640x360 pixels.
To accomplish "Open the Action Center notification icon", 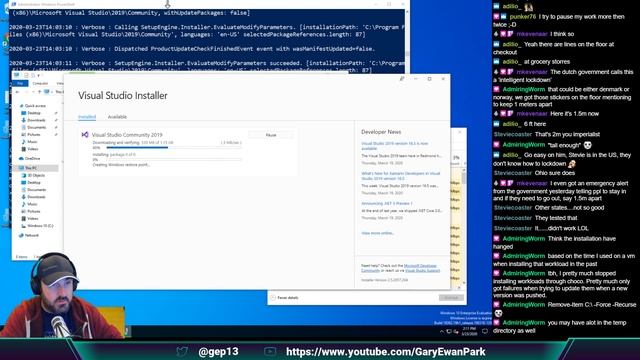I will click(485, 331).
